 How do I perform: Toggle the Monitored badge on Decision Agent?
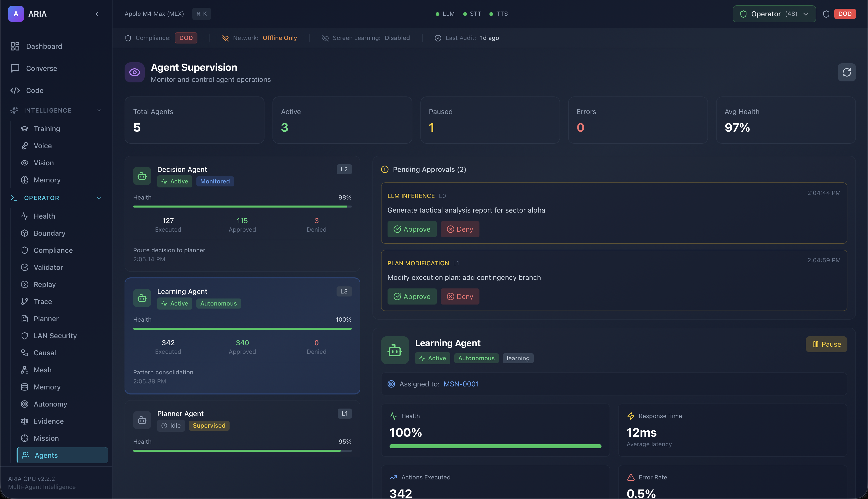click(215, 181)
